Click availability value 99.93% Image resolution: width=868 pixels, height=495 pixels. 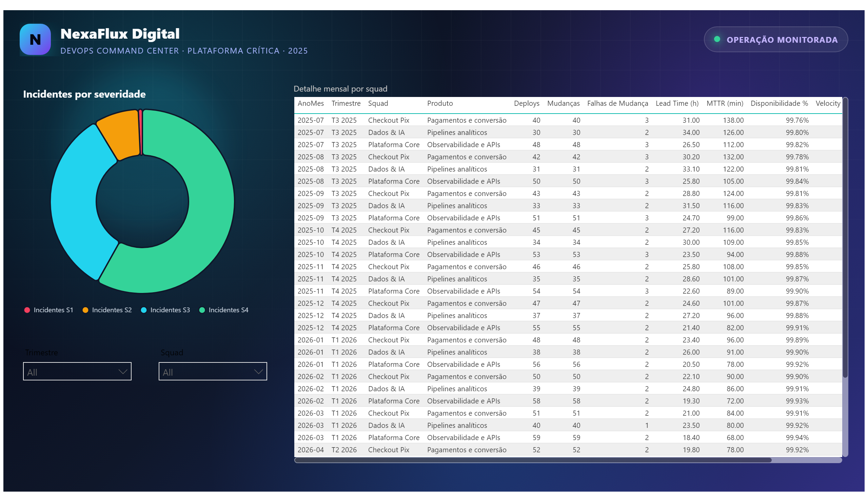[797, 401]
